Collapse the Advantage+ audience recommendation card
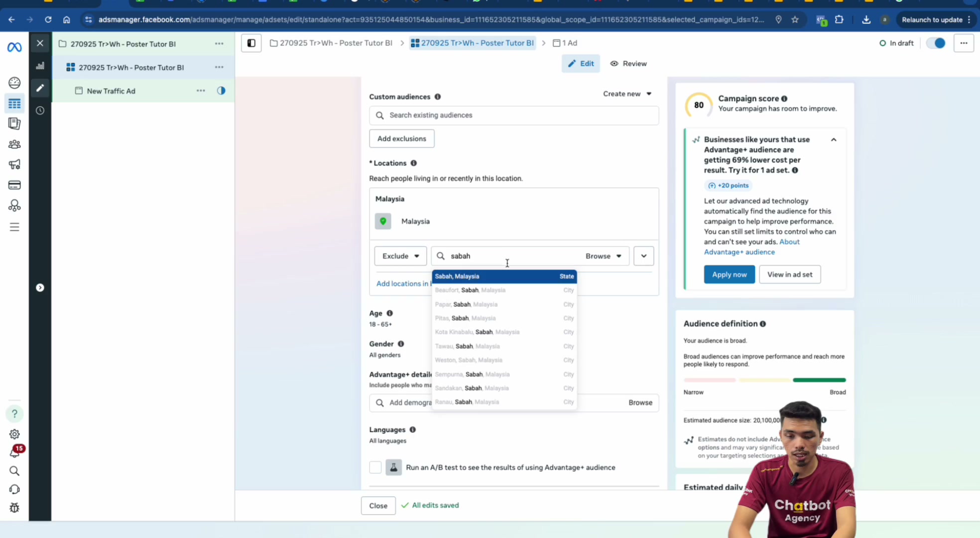This screenshot has width=980, height=538. tap(834, 140)
